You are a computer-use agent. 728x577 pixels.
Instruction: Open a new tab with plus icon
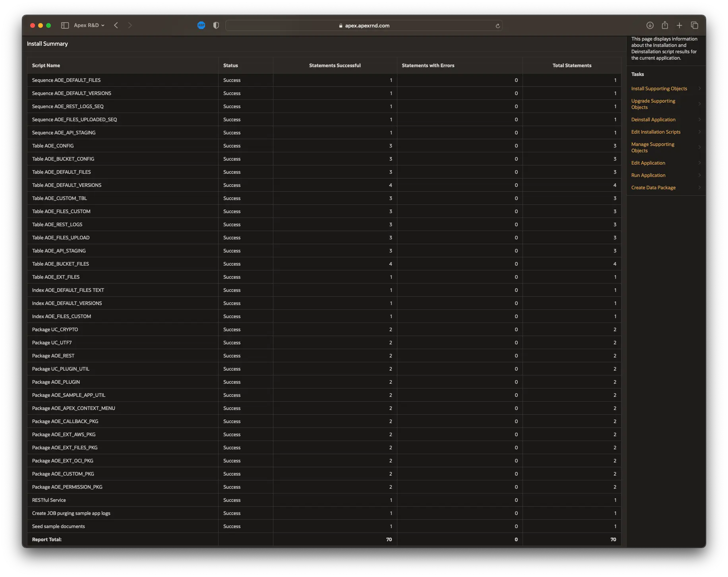click(680, 25)
